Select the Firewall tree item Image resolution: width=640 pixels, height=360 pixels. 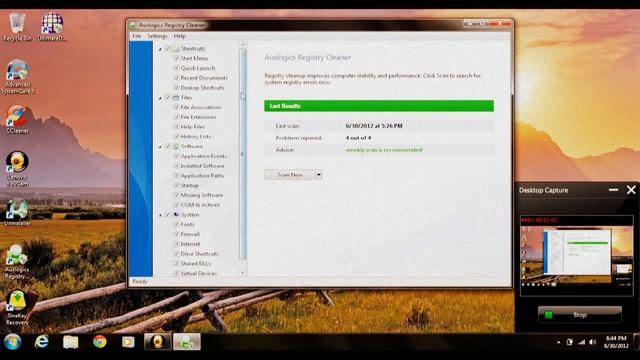point(190,234)
